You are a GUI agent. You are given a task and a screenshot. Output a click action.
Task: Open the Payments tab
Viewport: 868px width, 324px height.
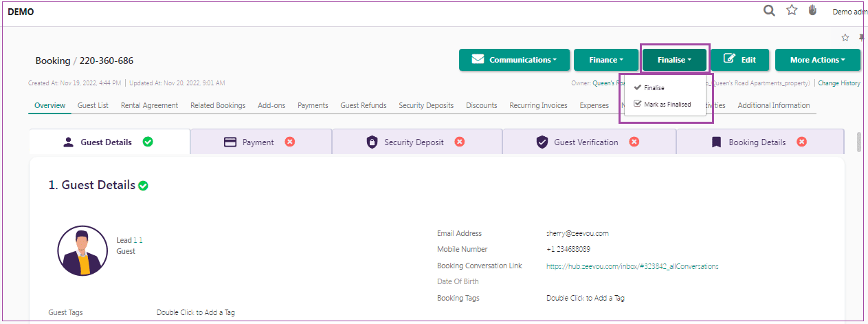coord(313,105)
